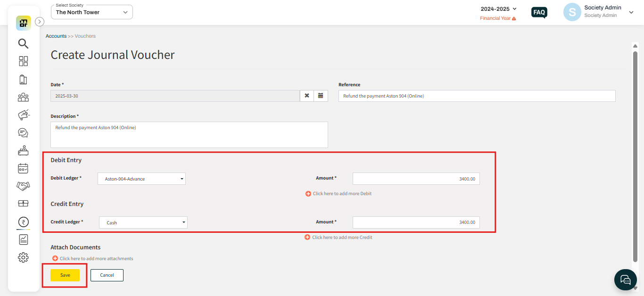Save the journal voucher
This screenshot has width=644, height=296.
point(65,275)
